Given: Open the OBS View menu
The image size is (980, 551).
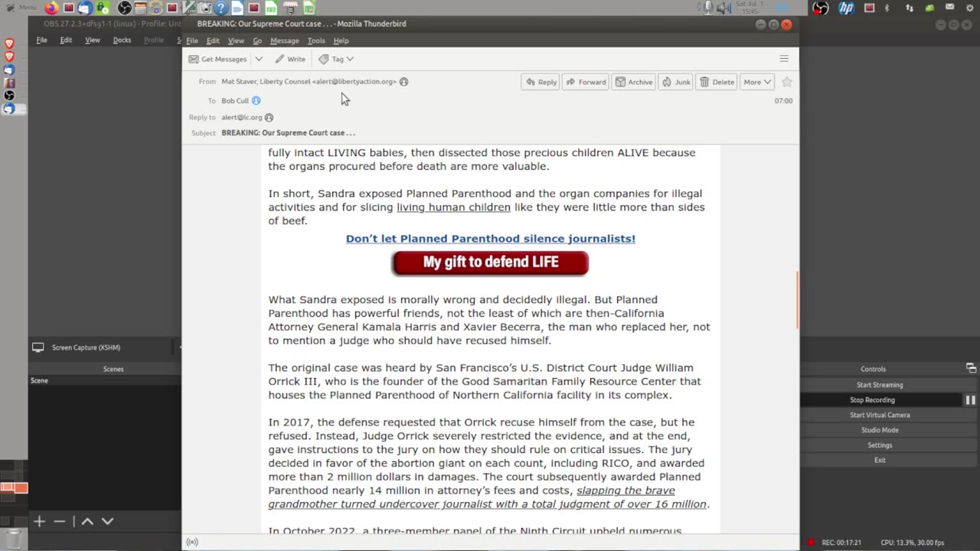Looking at the screenshot, I should 92,40.
